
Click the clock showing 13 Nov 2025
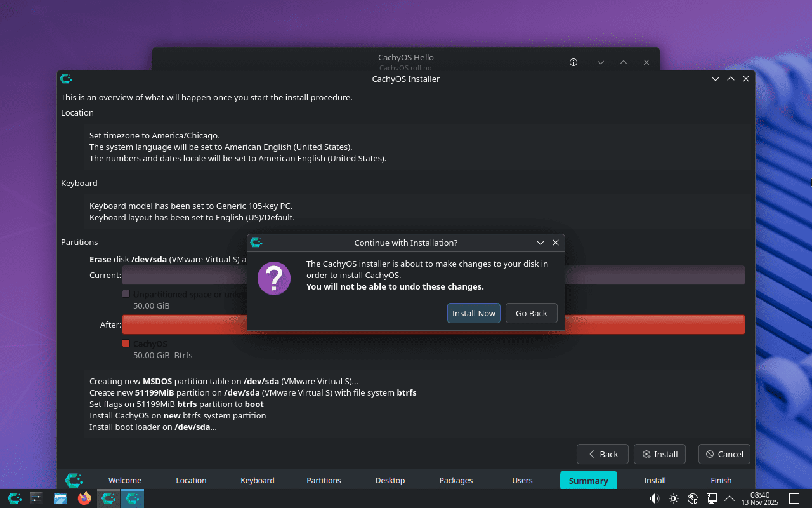[x=759, y=498]
